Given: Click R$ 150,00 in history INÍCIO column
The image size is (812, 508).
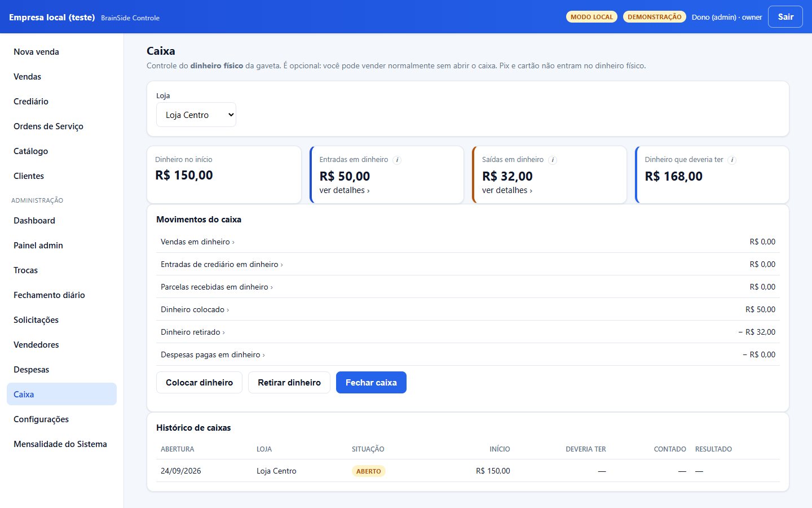Looking at the screenshot, I should 493,471.
